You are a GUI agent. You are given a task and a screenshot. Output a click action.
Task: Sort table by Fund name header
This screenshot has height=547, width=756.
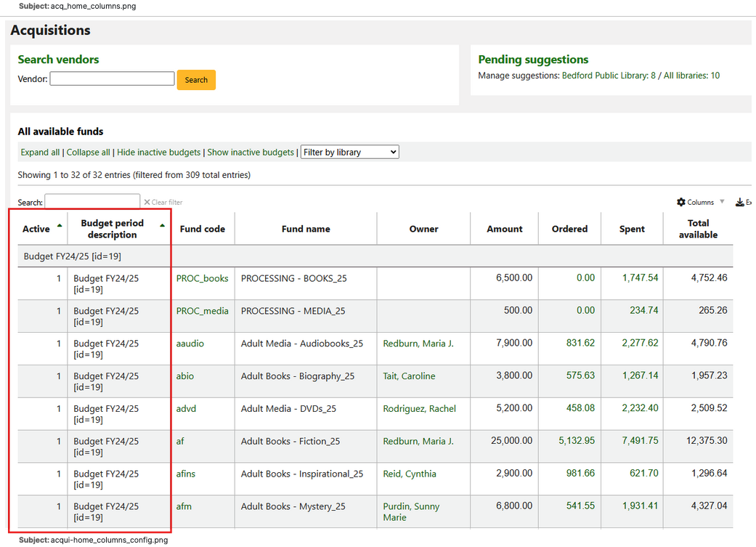coord(306,229)
